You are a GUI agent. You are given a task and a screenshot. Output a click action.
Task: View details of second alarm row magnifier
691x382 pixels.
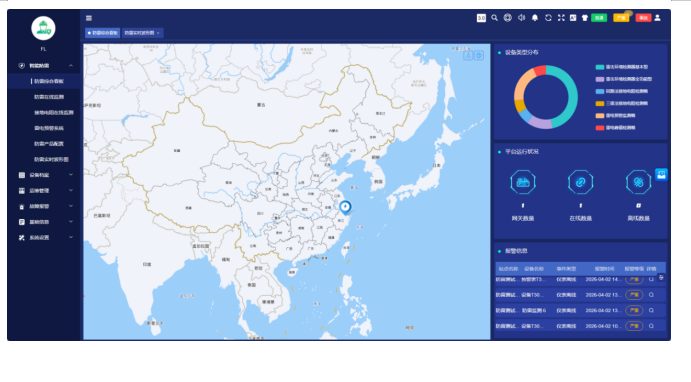coord(651,295)
